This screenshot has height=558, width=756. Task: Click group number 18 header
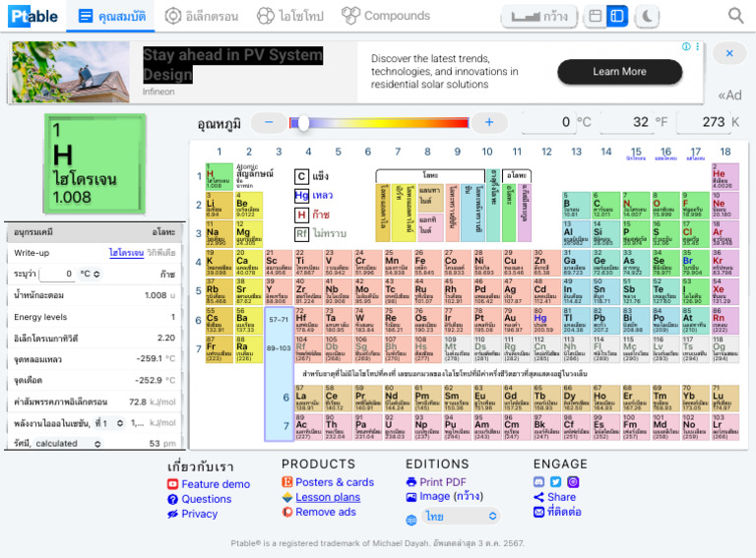[725, 152]
